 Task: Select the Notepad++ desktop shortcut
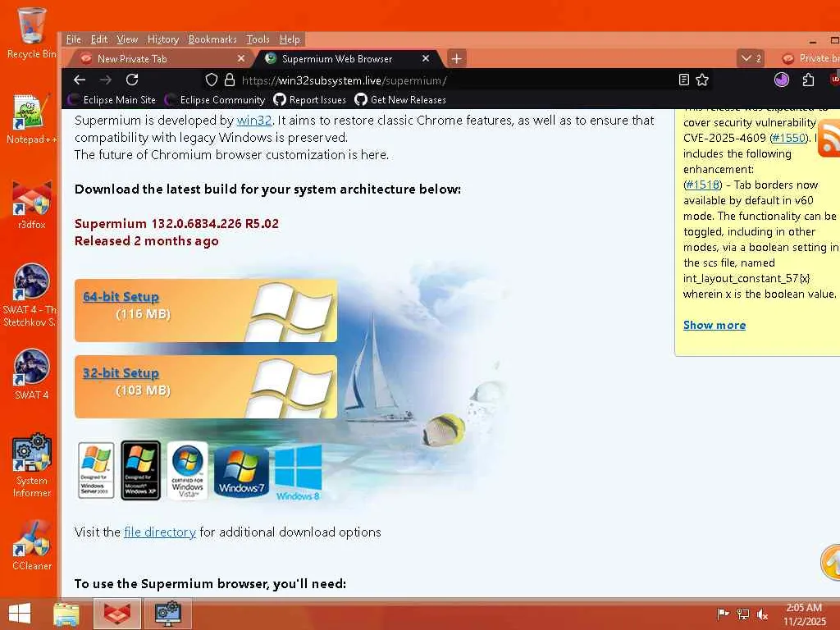(x=31, y=119)
